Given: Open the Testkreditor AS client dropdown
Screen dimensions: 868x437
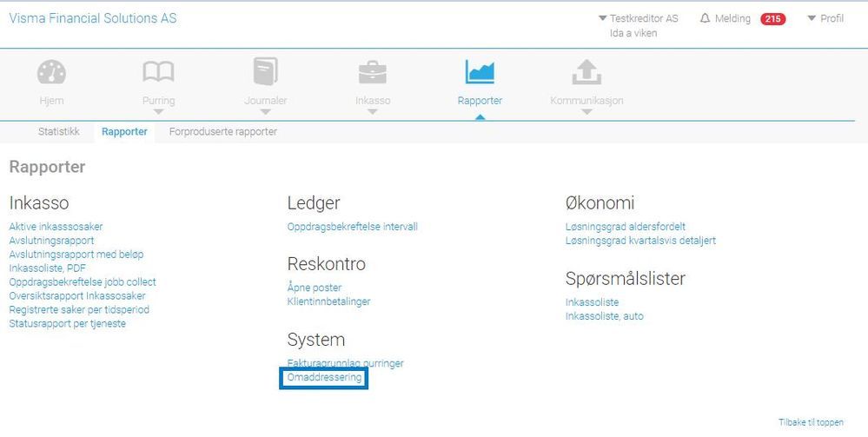Looking at the screenshot, I should [x=639, y=18].
